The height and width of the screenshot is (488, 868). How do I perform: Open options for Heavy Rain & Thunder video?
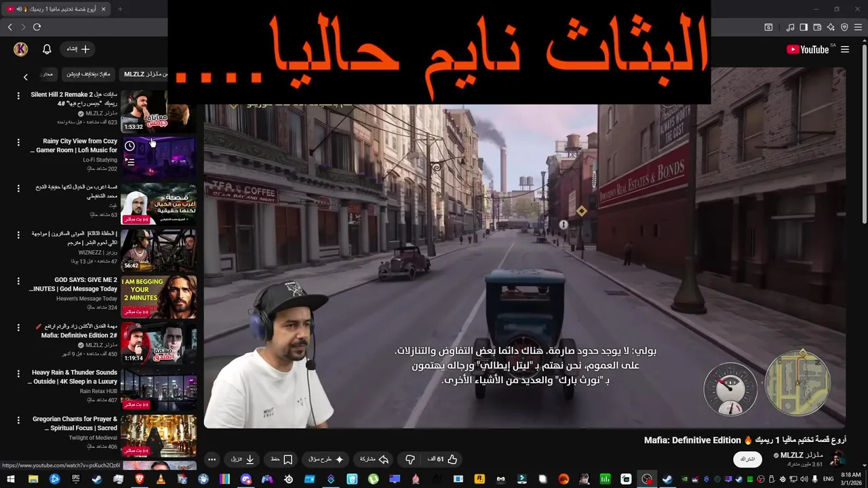click(18, 373)
